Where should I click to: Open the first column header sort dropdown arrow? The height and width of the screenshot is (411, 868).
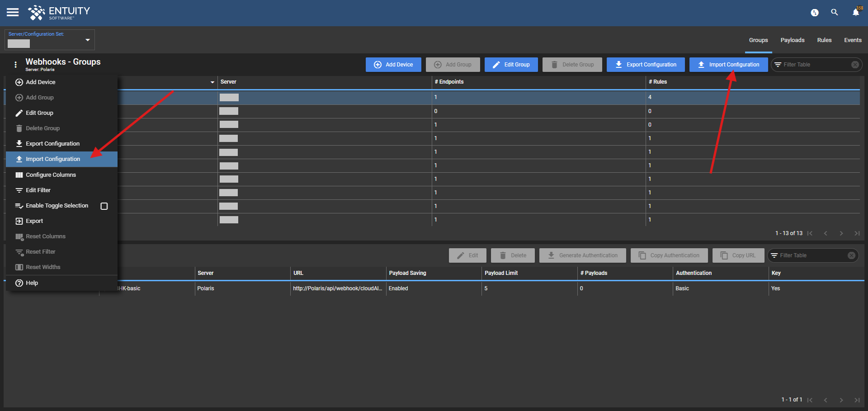click(212, 82)
